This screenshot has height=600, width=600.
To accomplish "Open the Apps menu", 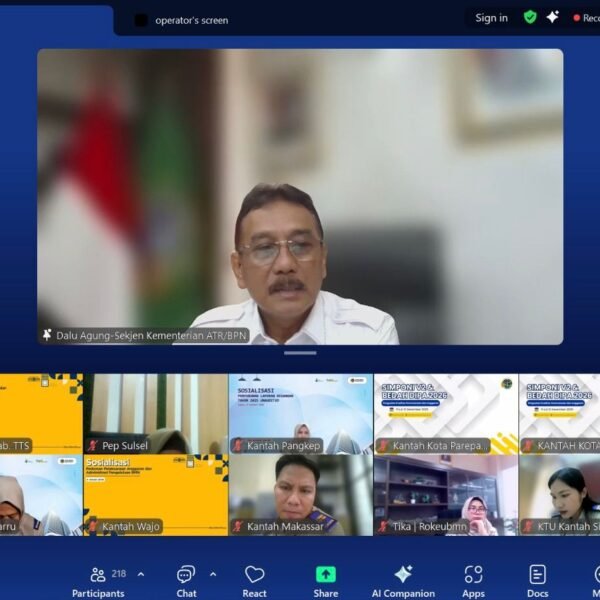I will (473, 579).
